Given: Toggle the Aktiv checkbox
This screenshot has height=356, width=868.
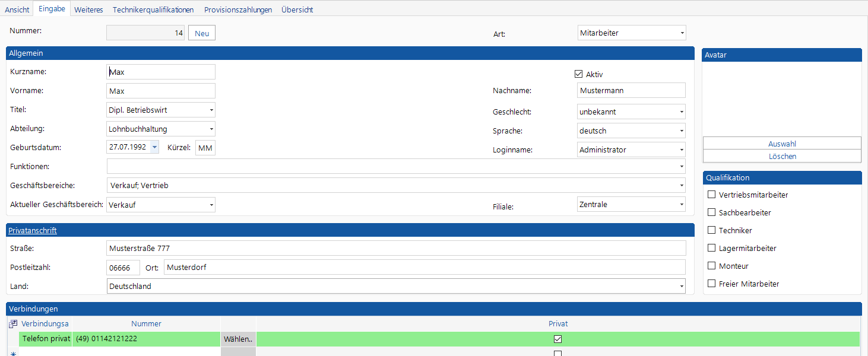Looking at the screenshot, I should coord(579,74).
